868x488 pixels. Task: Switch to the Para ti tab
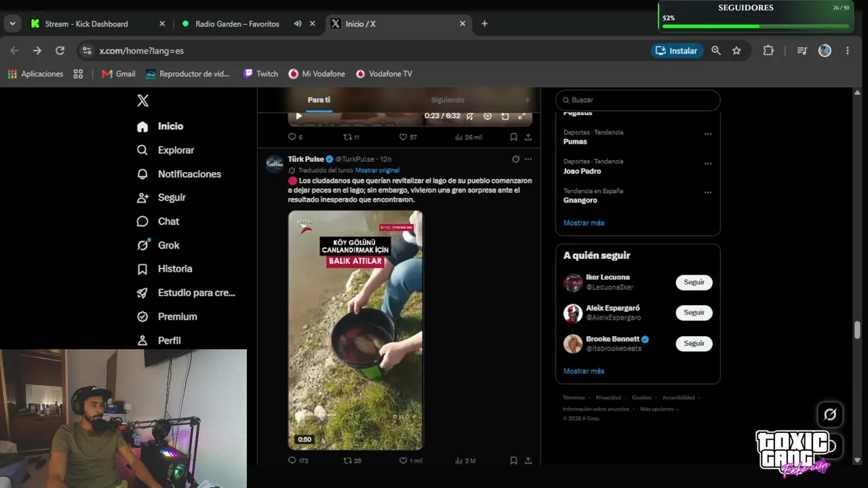tap(319, 100)
